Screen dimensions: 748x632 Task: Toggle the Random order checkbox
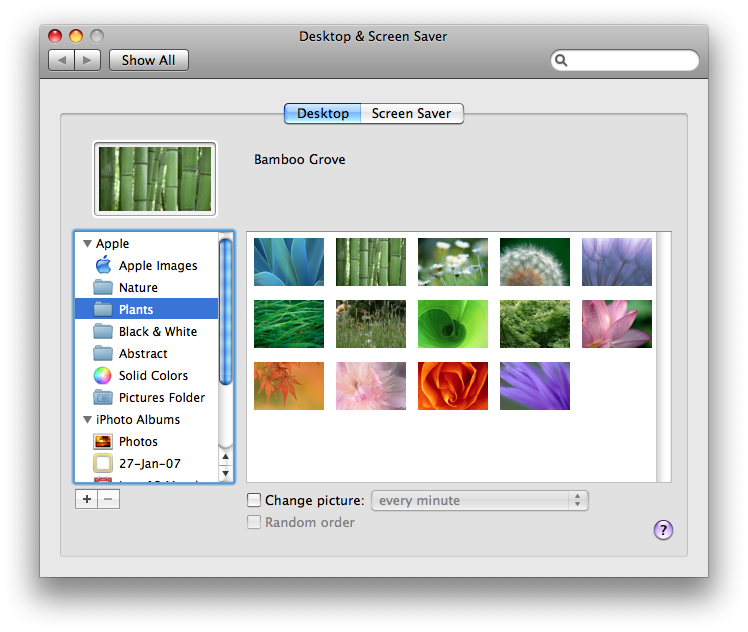coord(254,522)
